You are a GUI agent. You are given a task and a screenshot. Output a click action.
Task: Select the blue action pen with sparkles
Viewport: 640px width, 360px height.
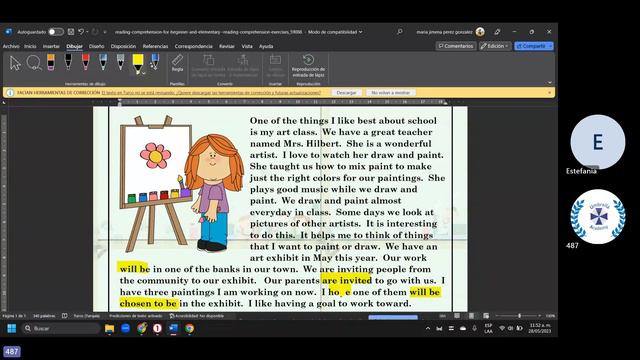[155, 62]
